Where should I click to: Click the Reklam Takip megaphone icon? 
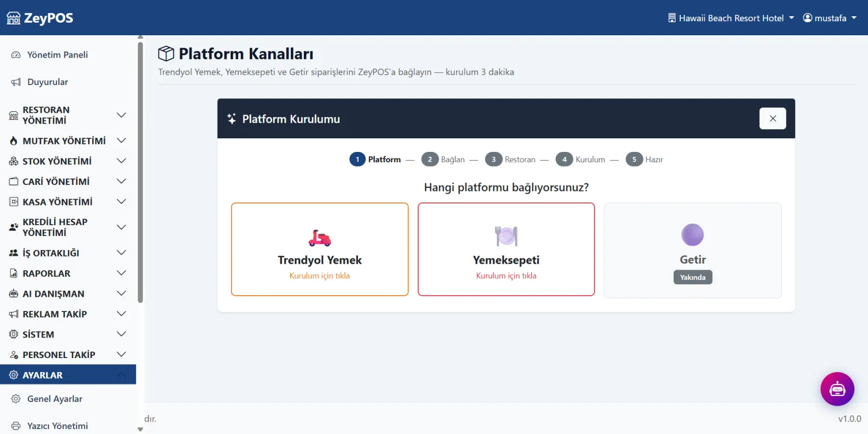[14, 314]
